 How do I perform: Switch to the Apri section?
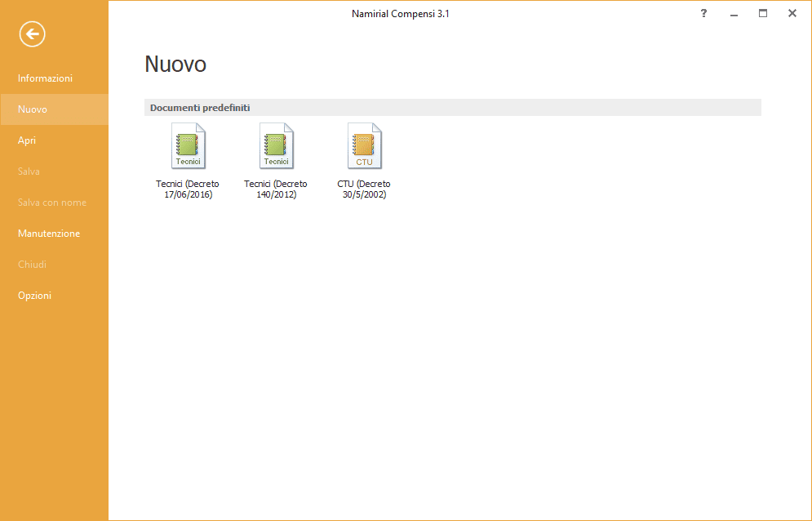tap(27, 140)
